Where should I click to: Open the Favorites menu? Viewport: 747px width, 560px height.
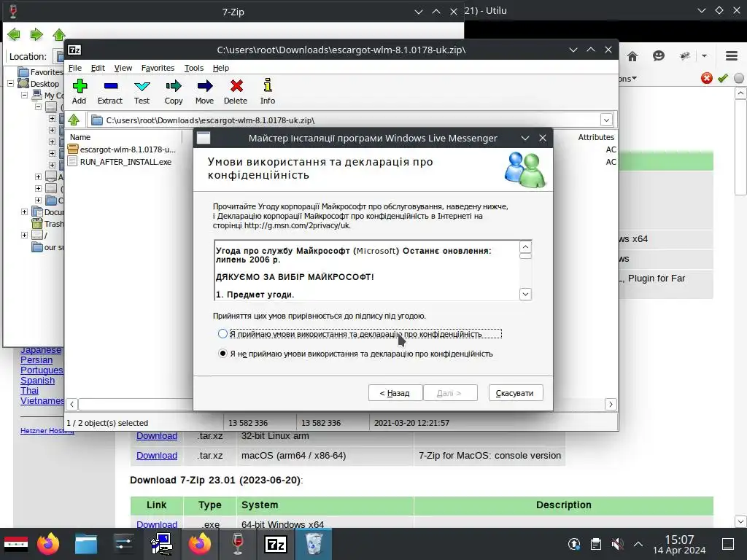tap(158, 68)
